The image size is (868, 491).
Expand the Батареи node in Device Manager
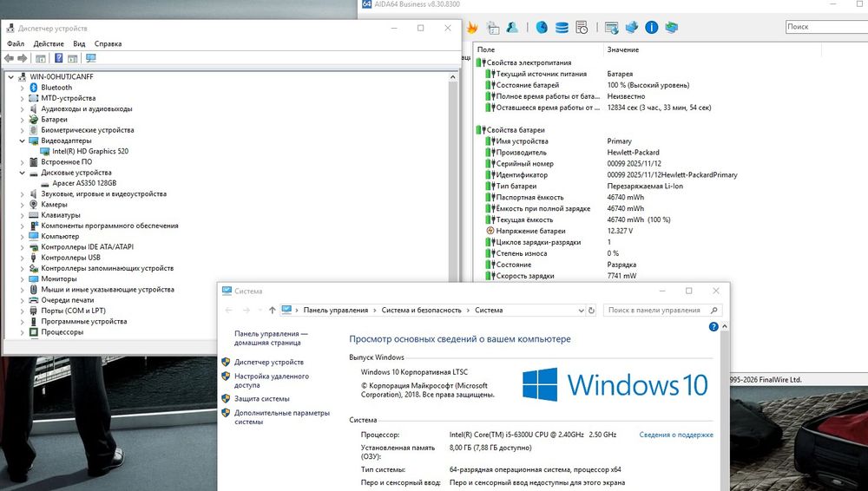[23, 120]
